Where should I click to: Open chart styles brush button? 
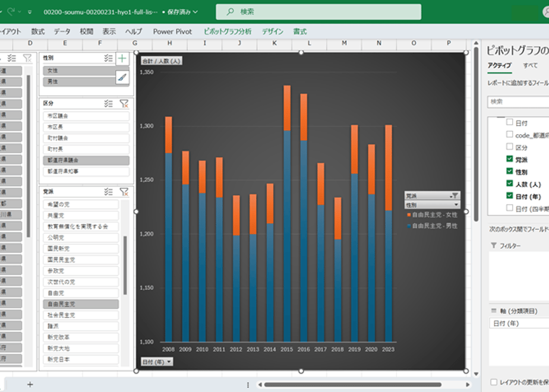pos(122,77)
